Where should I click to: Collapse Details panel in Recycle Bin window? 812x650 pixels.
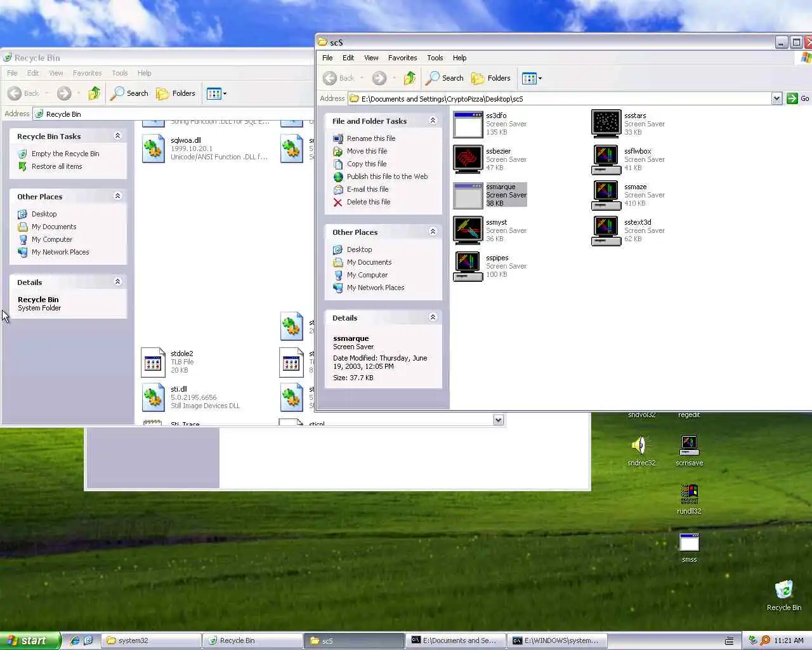pos(117,282)
